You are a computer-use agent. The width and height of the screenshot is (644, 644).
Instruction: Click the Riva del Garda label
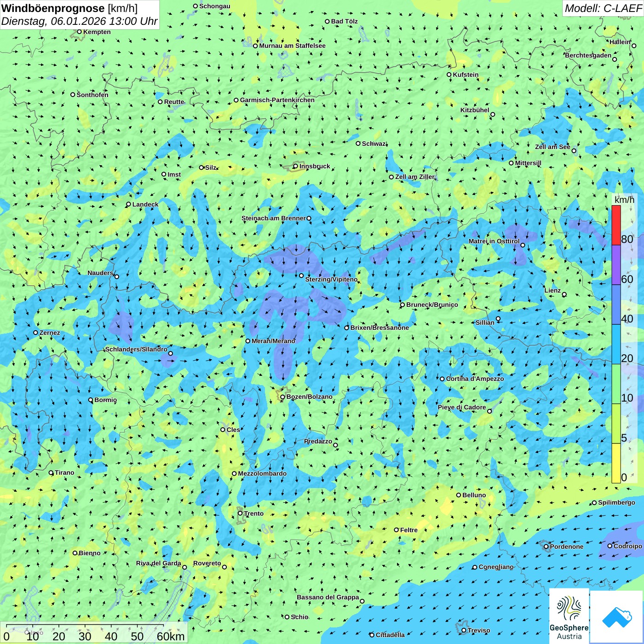159,563
